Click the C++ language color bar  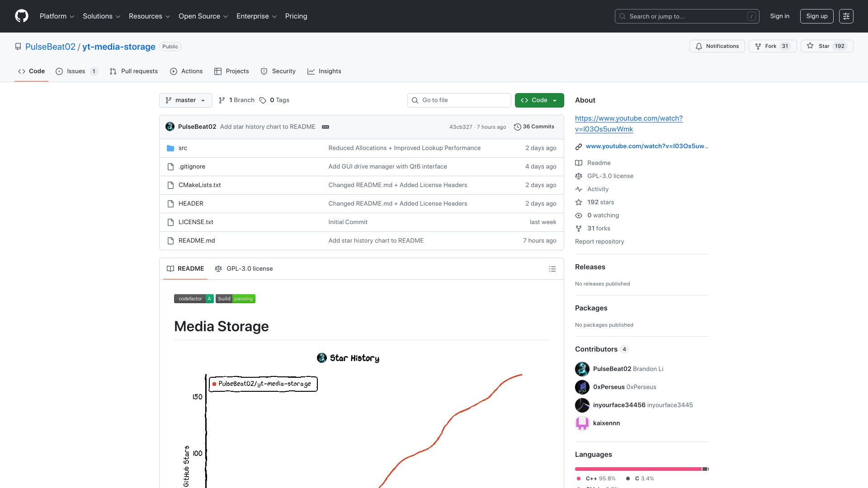click(x=638, y=469)
